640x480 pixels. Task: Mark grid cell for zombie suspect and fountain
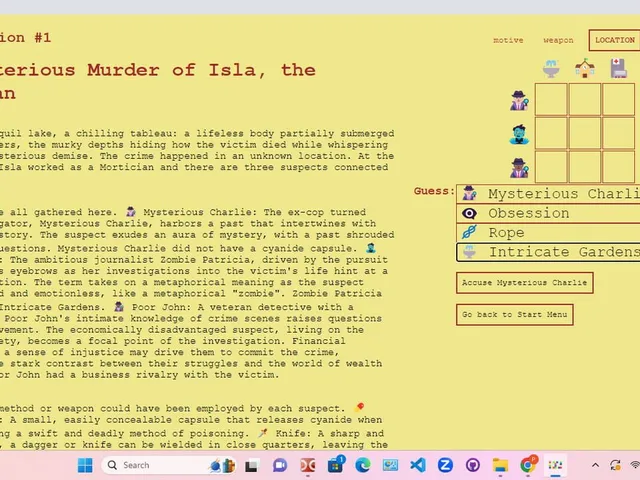click(x=551, y=133)
